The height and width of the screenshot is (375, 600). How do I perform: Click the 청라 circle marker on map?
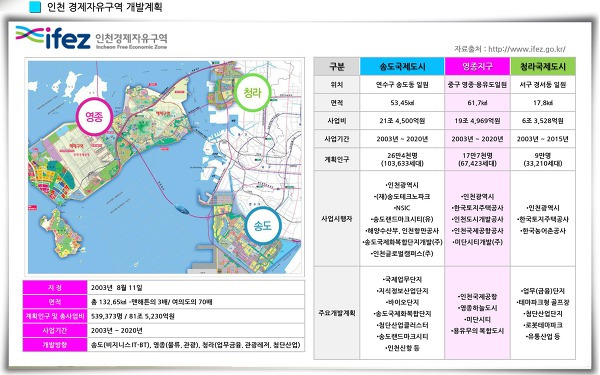pos(252,93)
